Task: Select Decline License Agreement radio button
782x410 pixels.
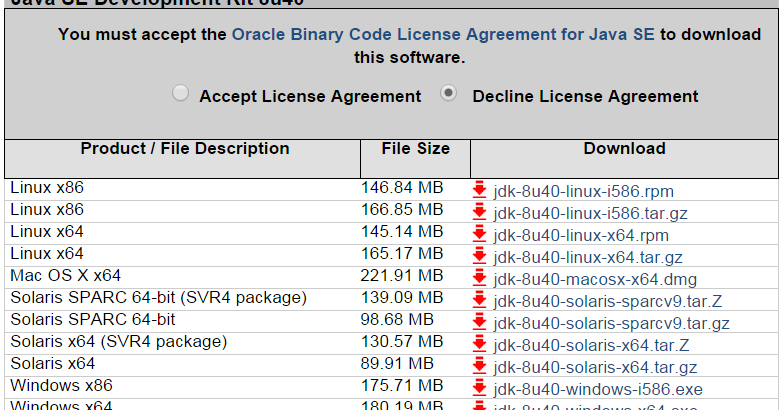Action: (450, 94)
